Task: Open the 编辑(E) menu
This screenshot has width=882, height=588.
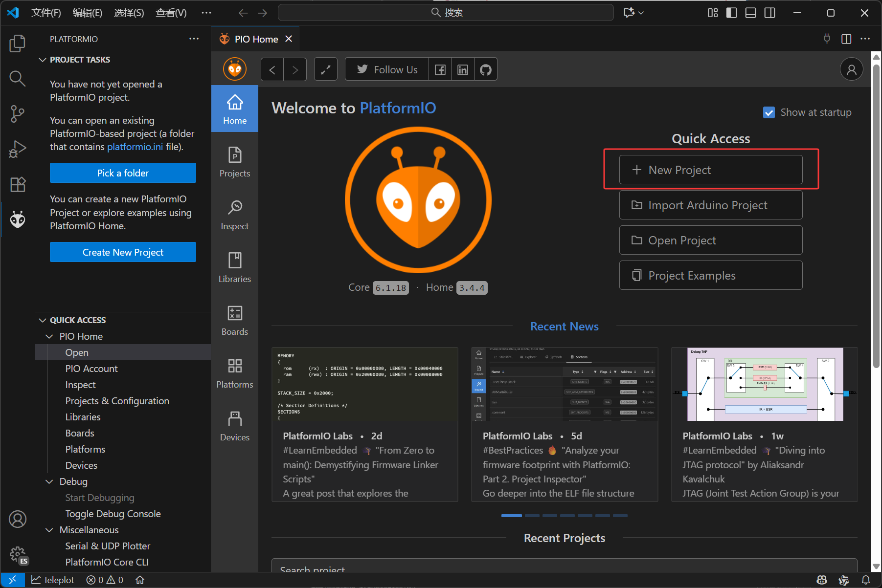Action: pos(88,13)
